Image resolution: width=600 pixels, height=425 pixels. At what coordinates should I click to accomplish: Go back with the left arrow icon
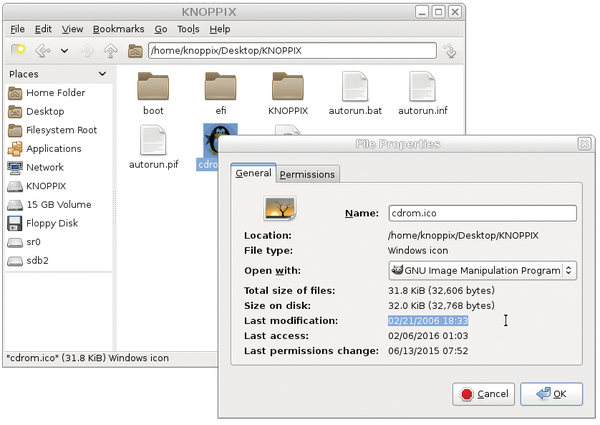pyautogui.click(x=42, y=50)
